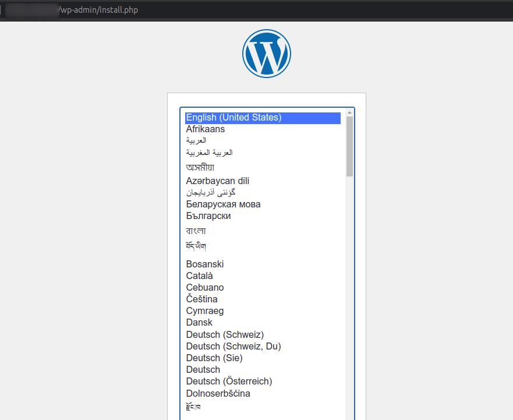Choose the Dzongkha entry below Dolnoserbšćina
Screen dimensions: 513x420
(x=263, y=407)
